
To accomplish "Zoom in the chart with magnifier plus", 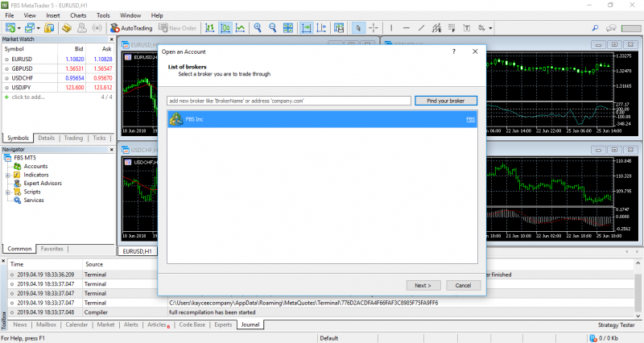I will click(258, 28).
